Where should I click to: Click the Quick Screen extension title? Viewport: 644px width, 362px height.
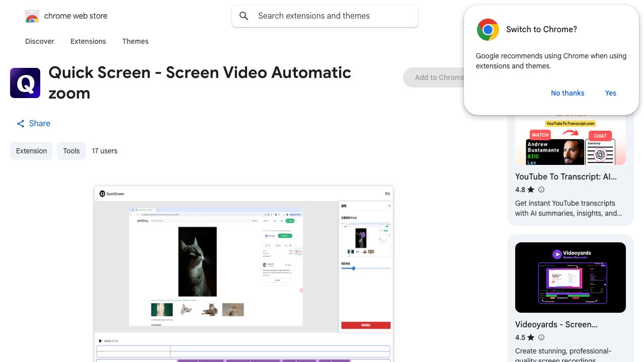[x=200, y=83]
